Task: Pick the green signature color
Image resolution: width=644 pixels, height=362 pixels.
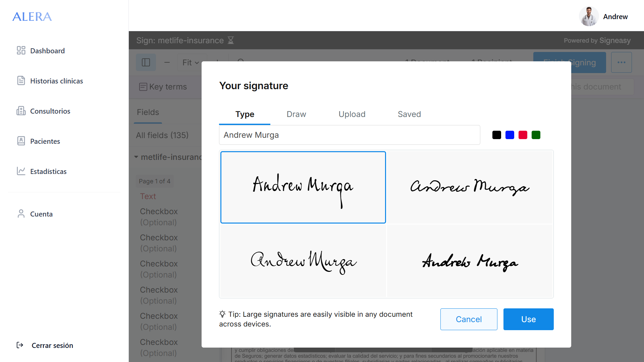Action: (536, 135)
